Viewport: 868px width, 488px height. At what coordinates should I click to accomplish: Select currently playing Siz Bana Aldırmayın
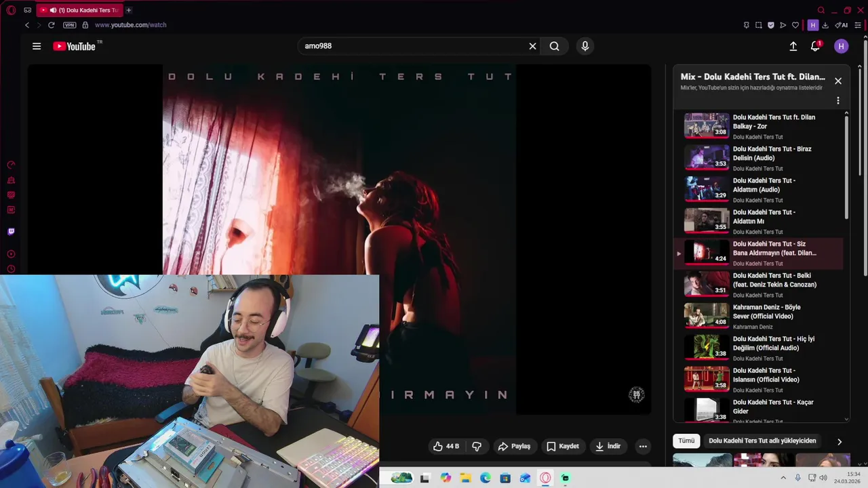[x=758, y=253]
